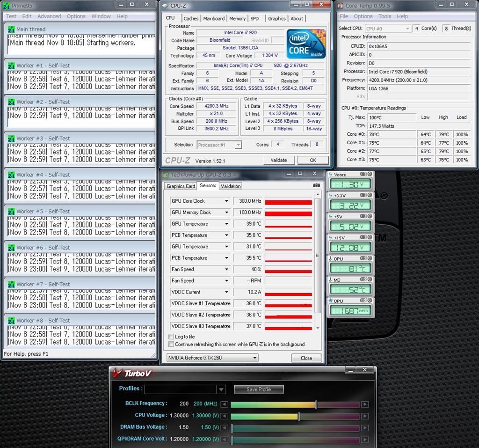Open the Validation tab in GPU-Z
The width and height of the screenshot is (479, 448).
[x=231, y=186]
